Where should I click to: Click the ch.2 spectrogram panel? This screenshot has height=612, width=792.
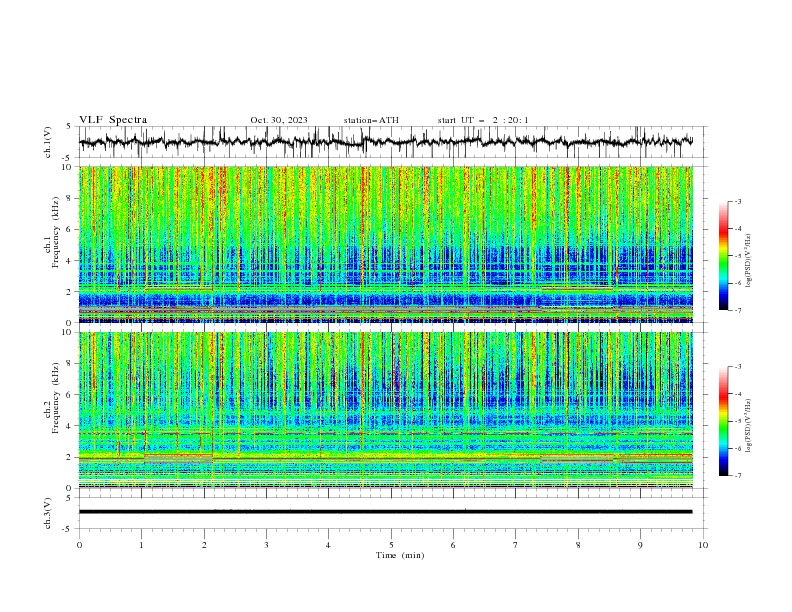[x=386, y=410]
